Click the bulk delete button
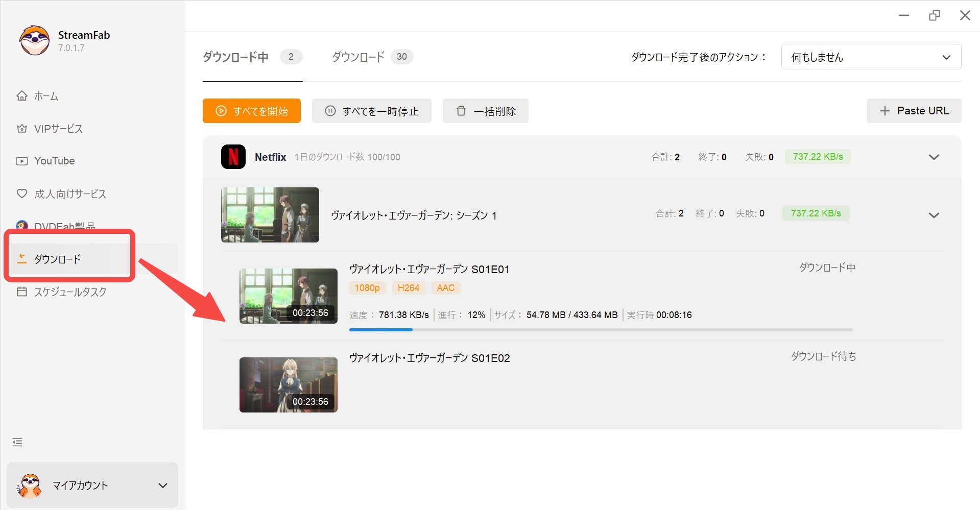Screen dimensions: 980x510 [x=485, y=111]
